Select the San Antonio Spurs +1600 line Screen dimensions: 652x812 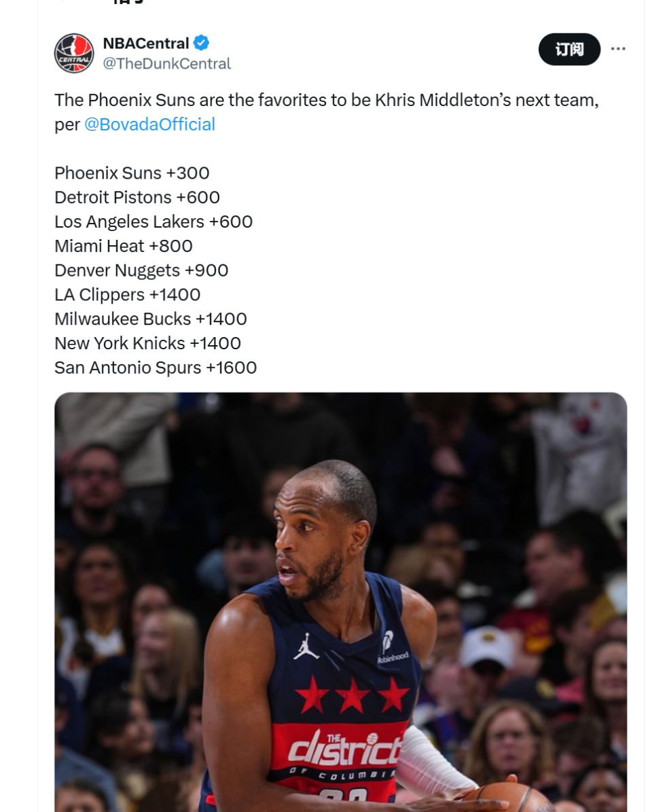point(156,368)
